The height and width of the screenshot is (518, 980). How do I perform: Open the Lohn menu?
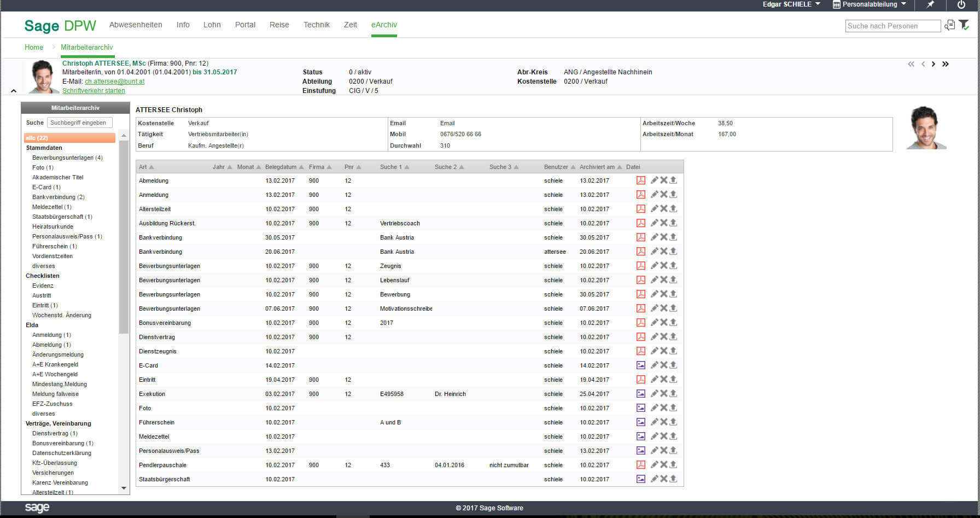tap(212, 25)
